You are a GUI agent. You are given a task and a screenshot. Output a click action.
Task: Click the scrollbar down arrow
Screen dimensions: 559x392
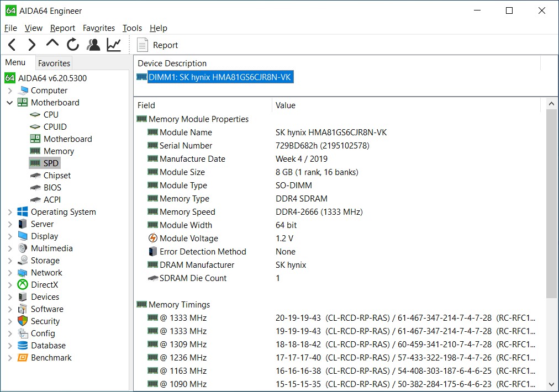pos(551,384)
